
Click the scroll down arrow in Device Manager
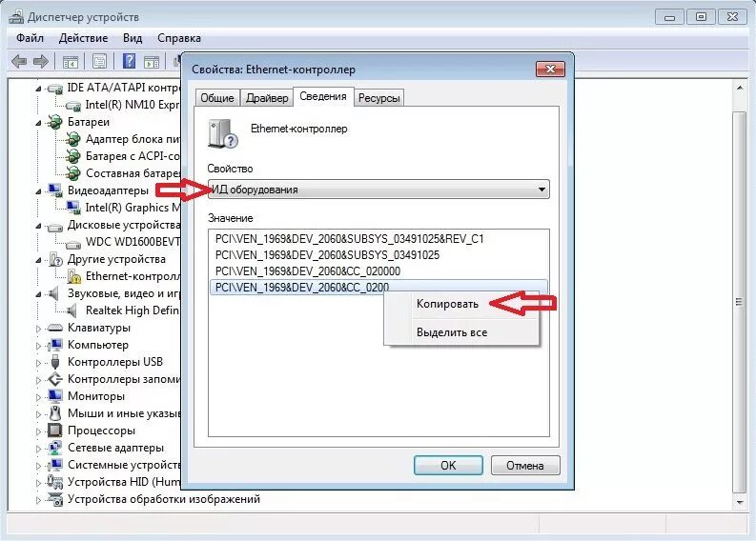tap(739, 503)
